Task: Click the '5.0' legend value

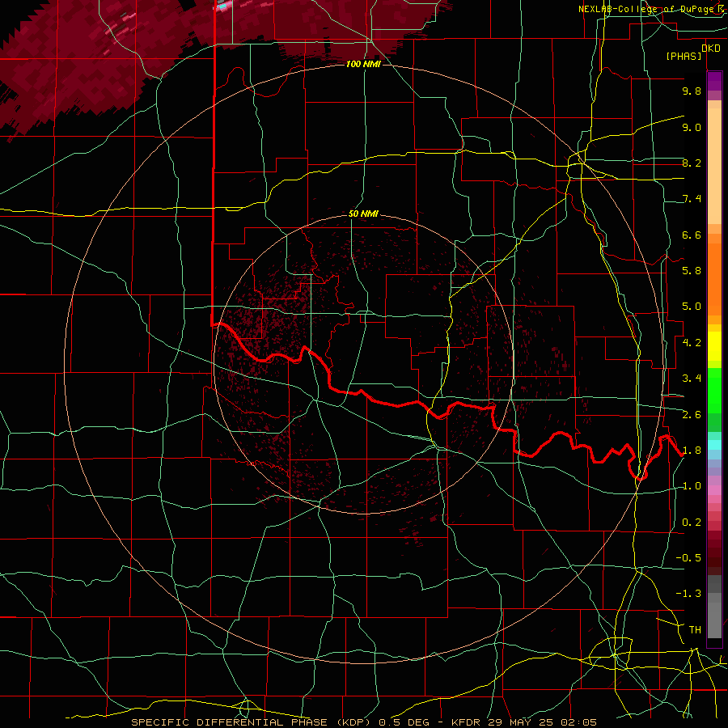Action: pos(692,307)
